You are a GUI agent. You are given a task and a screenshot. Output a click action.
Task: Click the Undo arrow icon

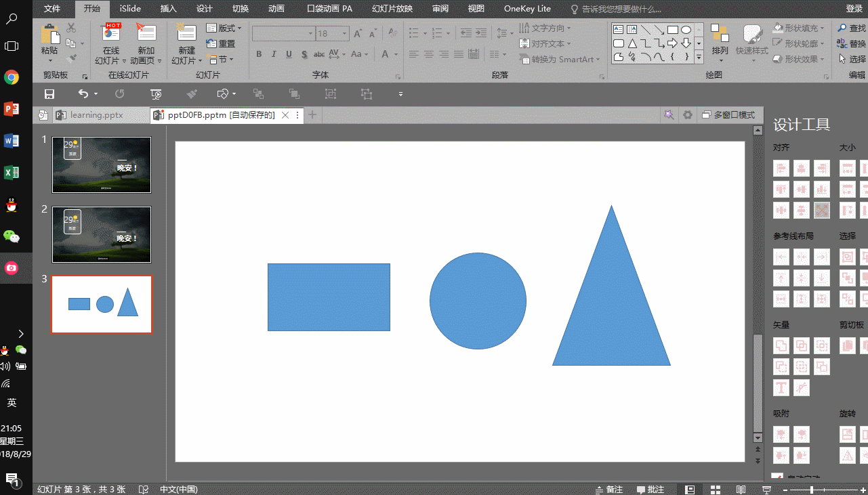(x=83, y=94)
